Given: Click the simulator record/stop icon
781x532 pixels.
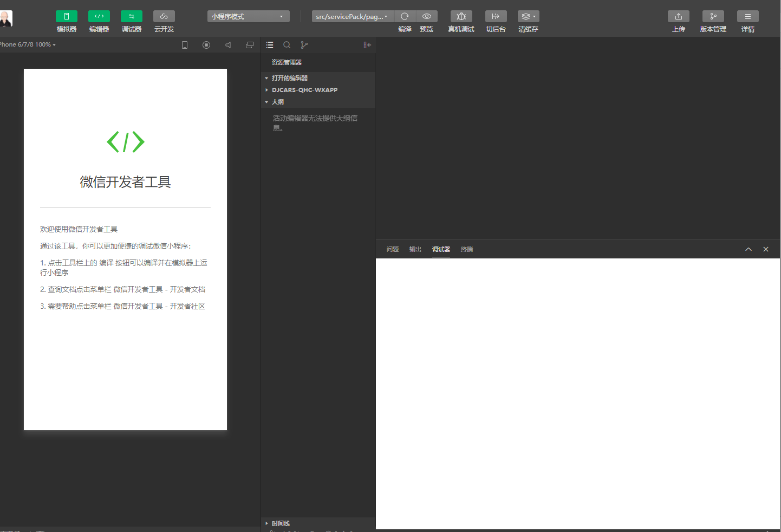Looking at the screenshot, I should click(206, 45).
